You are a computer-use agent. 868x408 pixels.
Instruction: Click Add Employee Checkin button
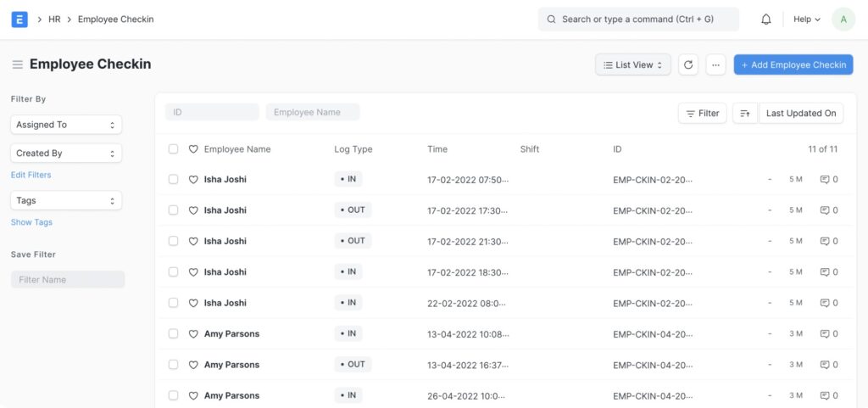pyautogui.click(x=793, y=65)
